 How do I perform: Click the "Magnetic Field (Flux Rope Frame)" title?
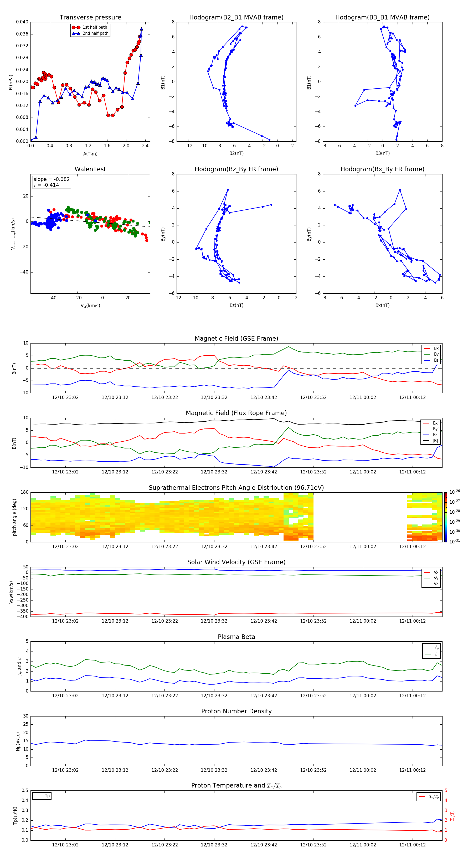click(x=236, y=413)
